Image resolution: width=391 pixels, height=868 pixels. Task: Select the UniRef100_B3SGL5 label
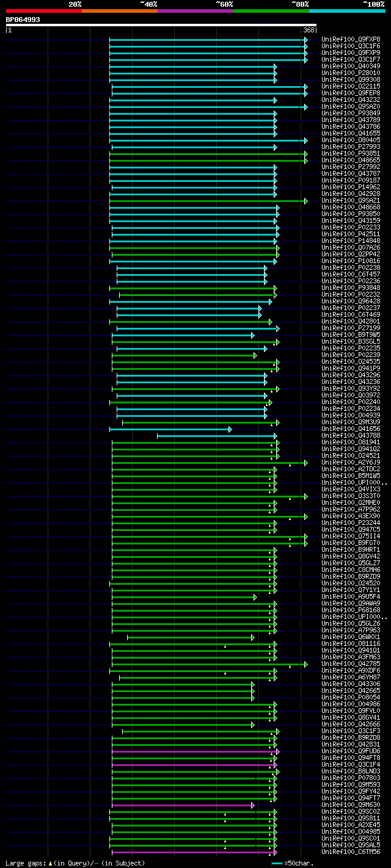tap(351, 341)
